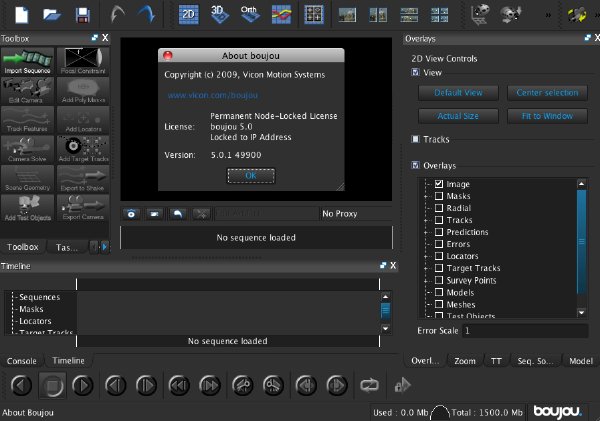The height and width of the screenshot is (421, 600).
Task: Click the Import Sequence tool
Action: click(27, 61)
